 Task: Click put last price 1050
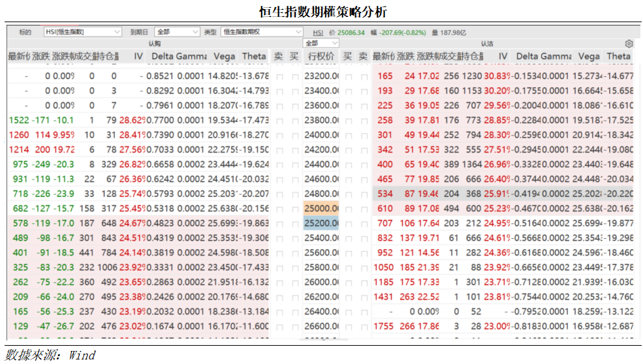(383, 267)
